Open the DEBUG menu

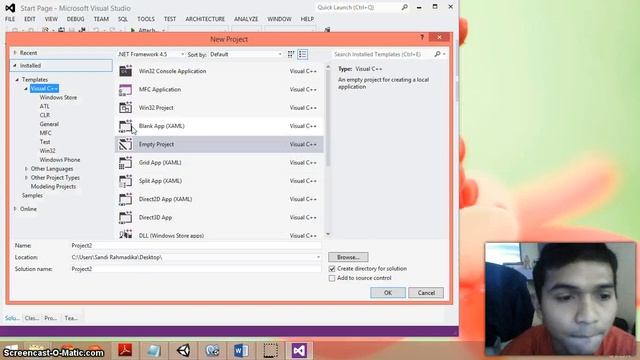[x=76, y=19]
